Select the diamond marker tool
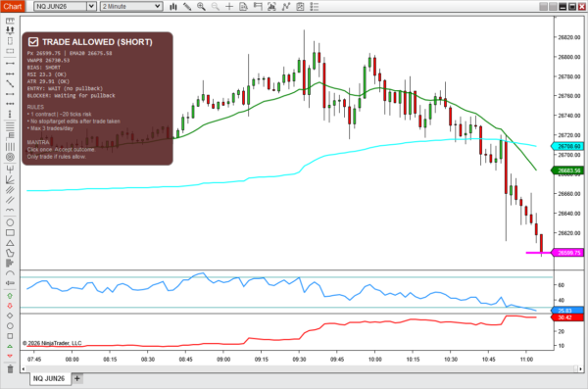Screen dimensions: 588x389 coord(10,316)
